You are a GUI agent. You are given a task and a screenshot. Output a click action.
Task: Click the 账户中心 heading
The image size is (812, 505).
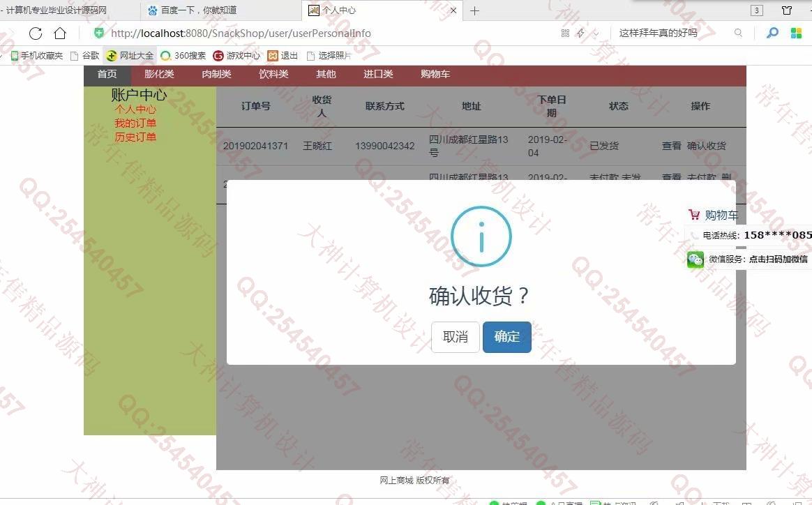tap(139, 95)
